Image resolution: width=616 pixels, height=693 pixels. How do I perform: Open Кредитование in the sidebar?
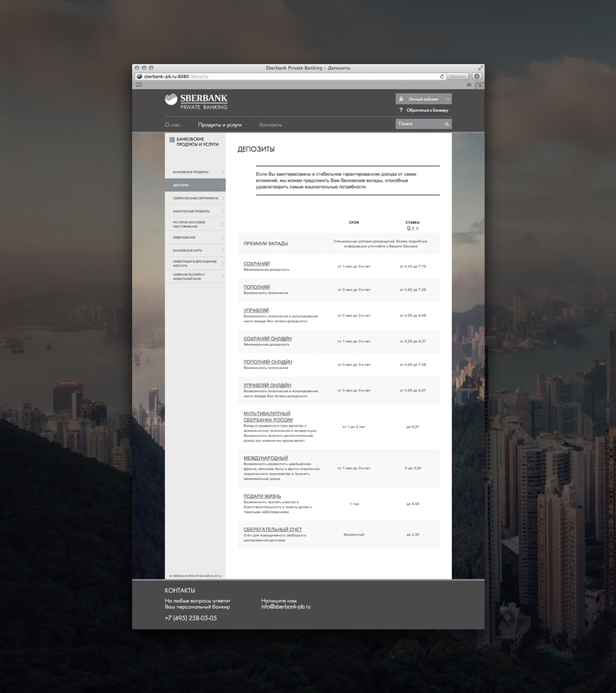tap(195, 237)
